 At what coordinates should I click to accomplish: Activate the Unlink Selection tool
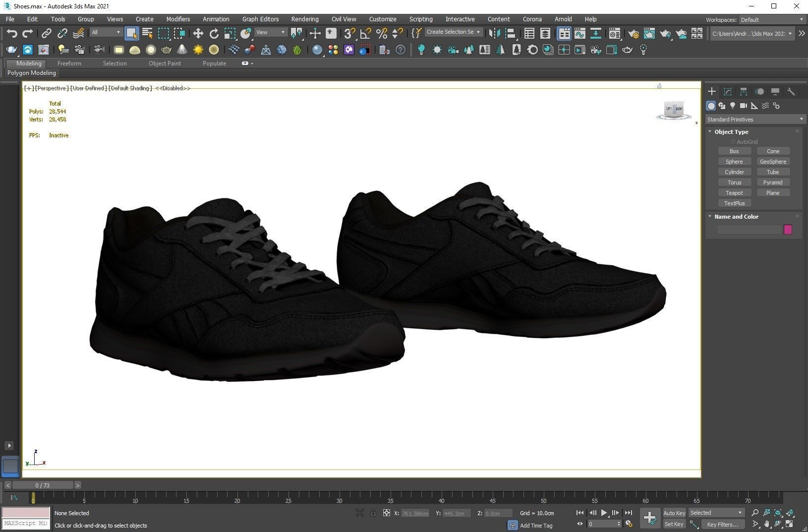pos(62,33)
